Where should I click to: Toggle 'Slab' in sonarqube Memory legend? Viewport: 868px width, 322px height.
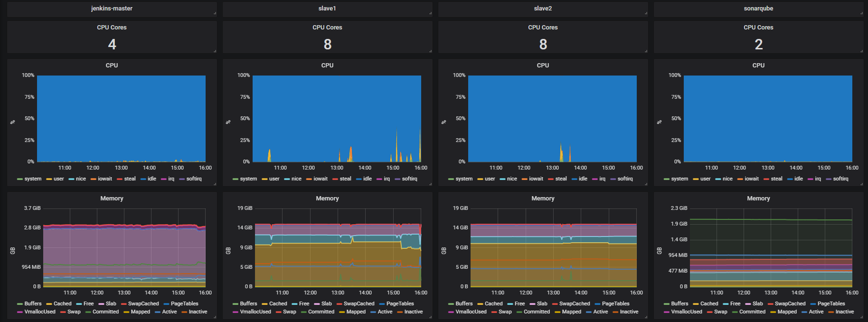[758, 304]
